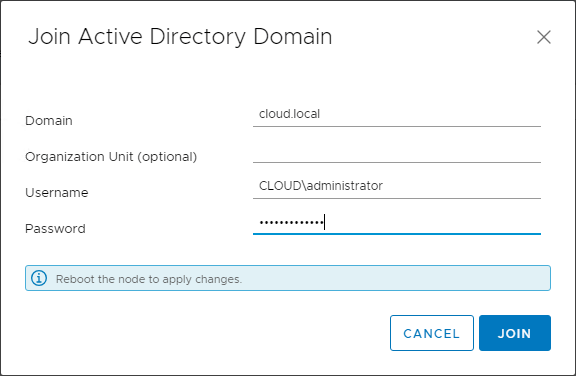The image size is (576, 376).
Task: Click the Domain label
Action: (48, 121)
